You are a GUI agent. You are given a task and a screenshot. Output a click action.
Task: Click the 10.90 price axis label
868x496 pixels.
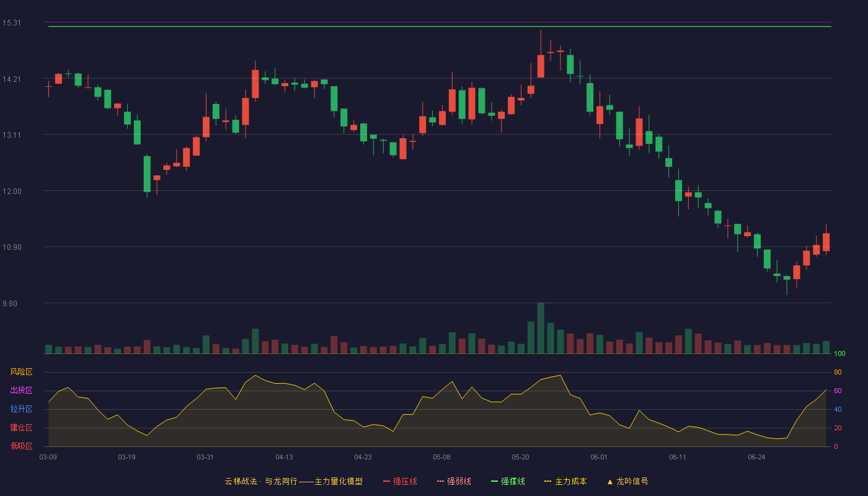point(12,247)
